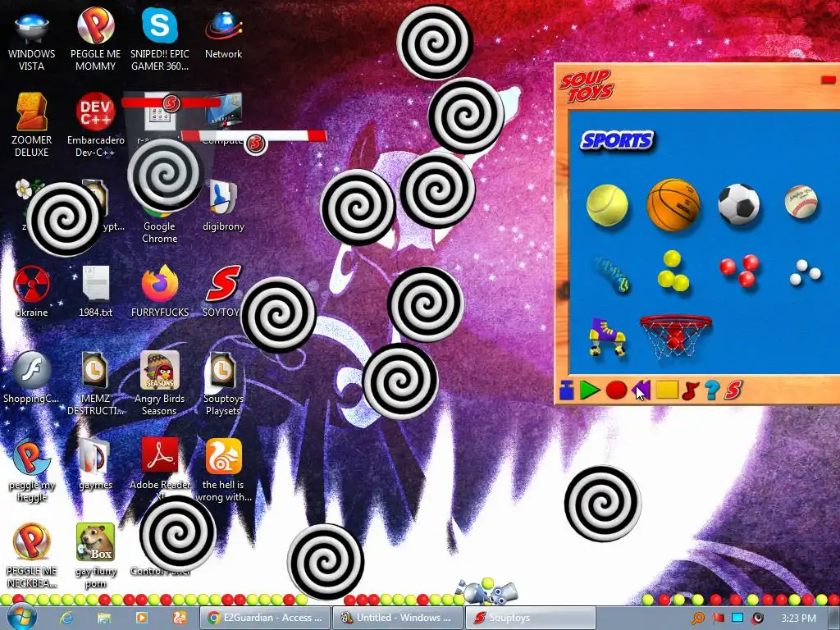This screenshot has width=840, height=630.
Task: Launch Angry Birds Seasons
Action: [x=160, y=382]
